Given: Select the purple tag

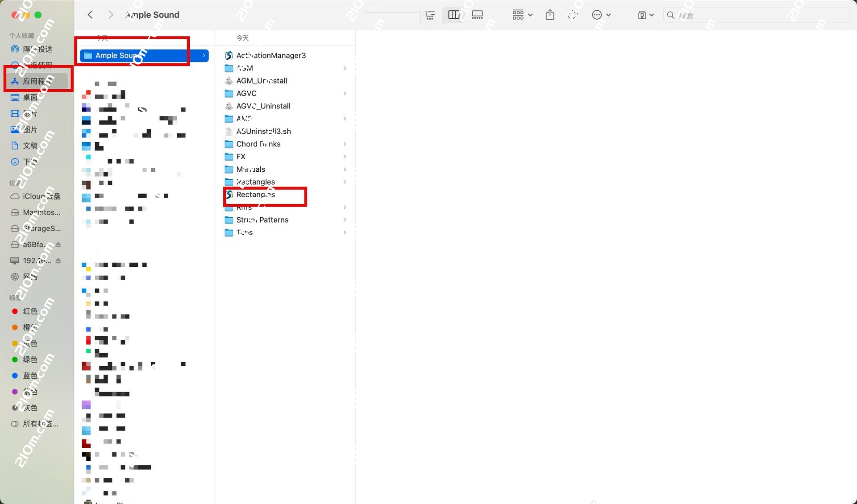Looking at the screenshot, I should 38,392.
